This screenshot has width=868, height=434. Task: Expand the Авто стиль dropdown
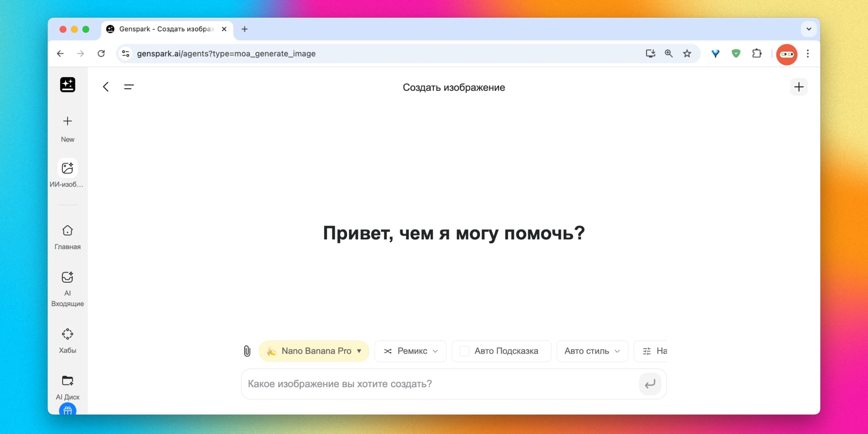(x=591, y=351)
